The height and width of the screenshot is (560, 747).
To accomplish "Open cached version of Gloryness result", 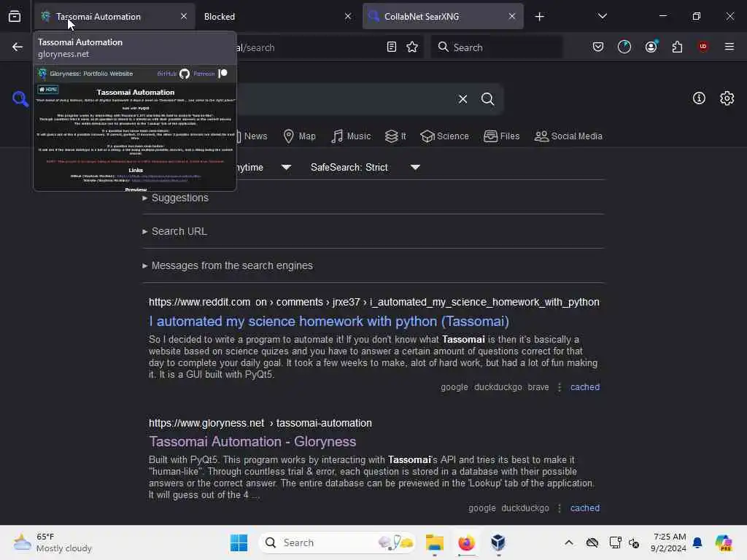I will 585,508.
